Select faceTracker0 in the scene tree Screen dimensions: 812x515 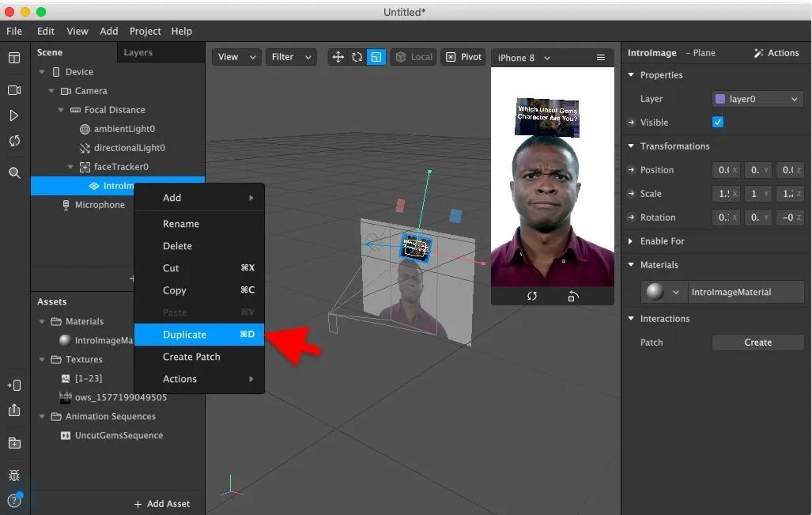[121, 167]
